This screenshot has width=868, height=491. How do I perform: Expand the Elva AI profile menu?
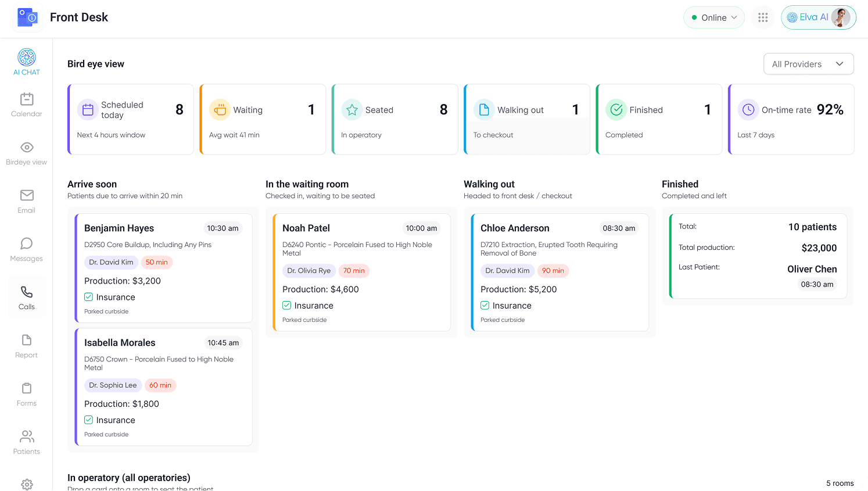click(818, 17)
